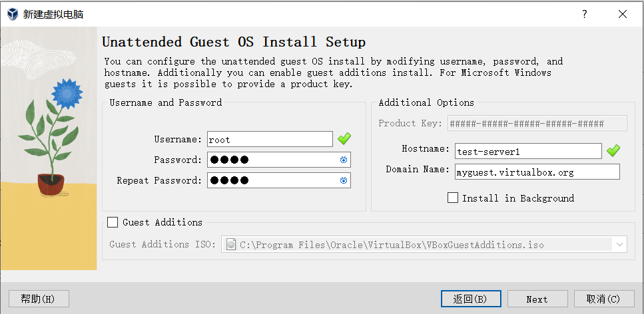Click the question mark help icon

pyautogui.click(x=584, y=14)
